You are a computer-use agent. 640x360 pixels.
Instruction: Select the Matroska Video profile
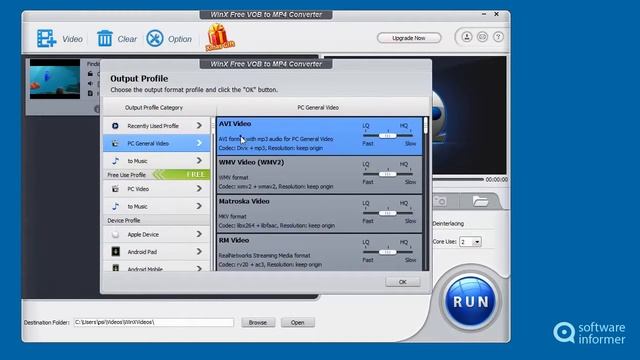pyautogui.click(x=319, y=213)
